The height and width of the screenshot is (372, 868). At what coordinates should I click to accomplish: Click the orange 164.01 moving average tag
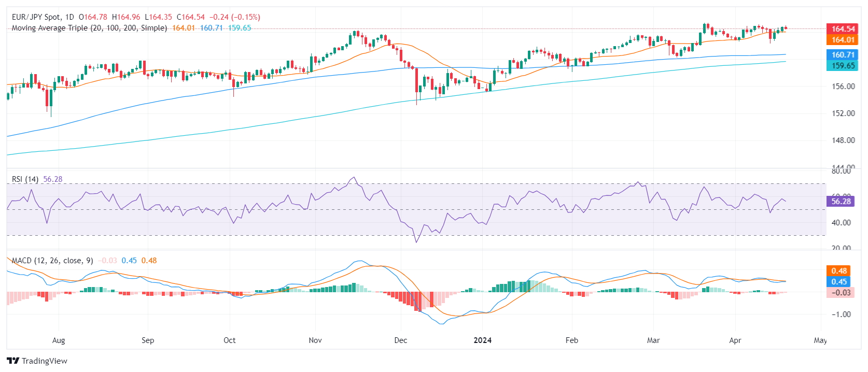point(843,40)
